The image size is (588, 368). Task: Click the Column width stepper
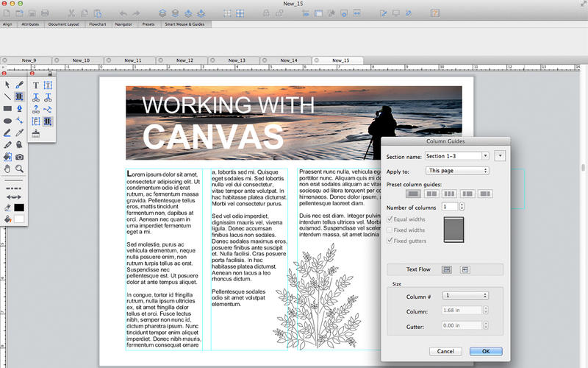[x=486, y=310]
